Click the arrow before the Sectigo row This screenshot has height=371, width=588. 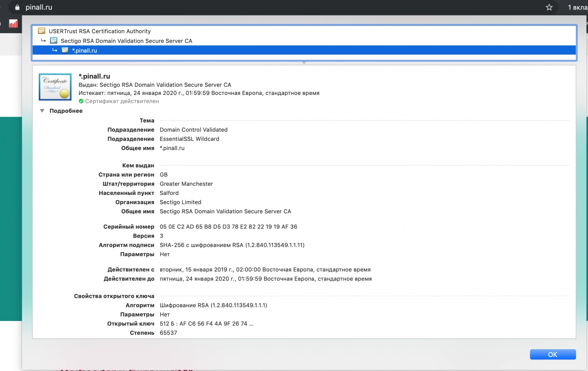tap(43, 41)
